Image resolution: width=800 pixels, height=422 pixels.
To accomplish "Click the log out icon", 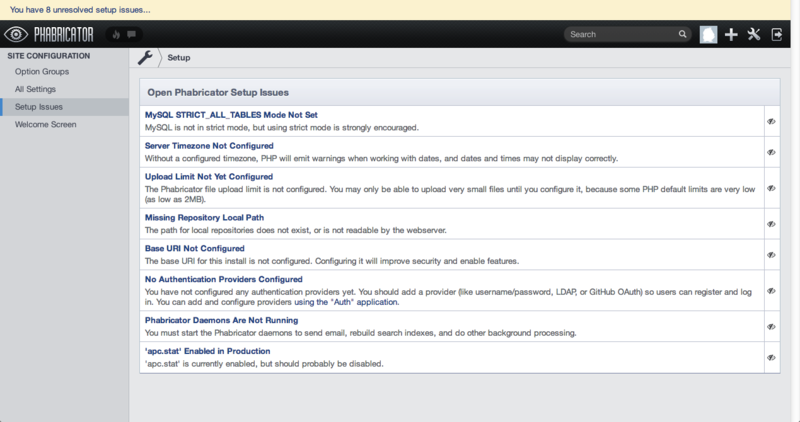I will point(777,34).
